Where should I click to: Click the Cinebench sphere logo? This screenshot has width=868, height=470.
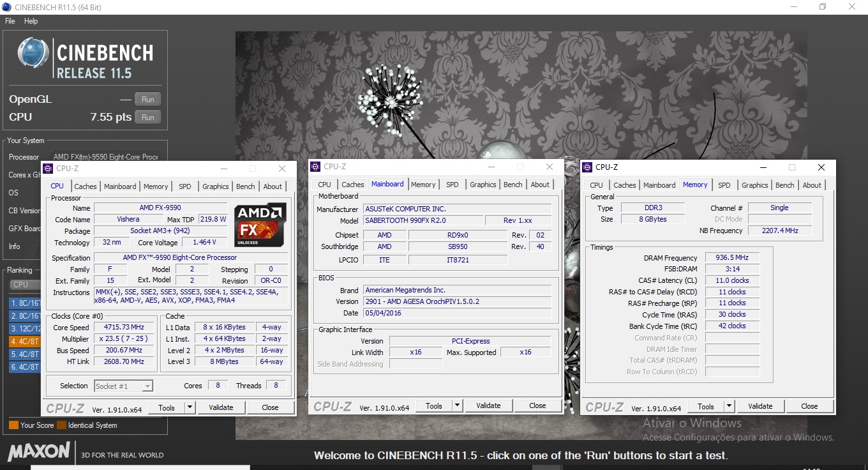click(33, 53)
